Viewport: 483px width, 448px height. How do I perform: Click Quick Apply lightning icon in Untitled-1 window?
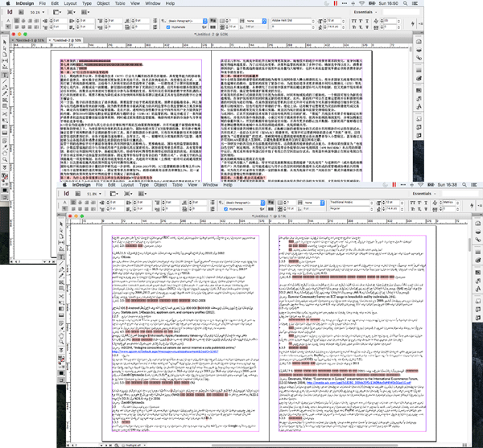[472, 206]
